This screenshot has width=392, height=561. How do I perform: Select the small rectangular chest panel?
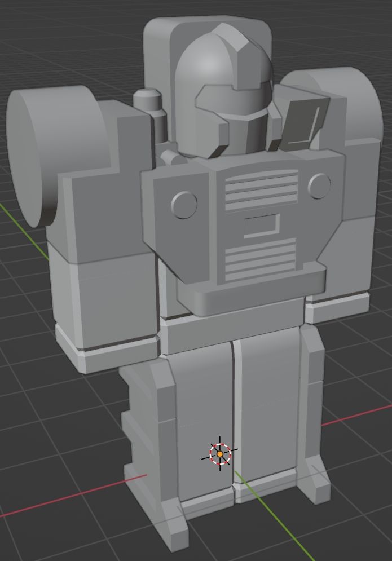pyautogui.click(x=262, y=226)
